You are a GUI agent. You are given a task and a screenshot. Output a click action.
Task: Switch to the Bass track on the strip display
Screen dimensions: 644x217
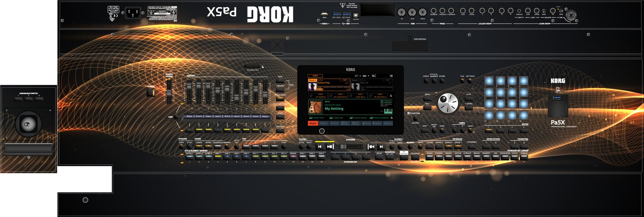coord(190,116)
